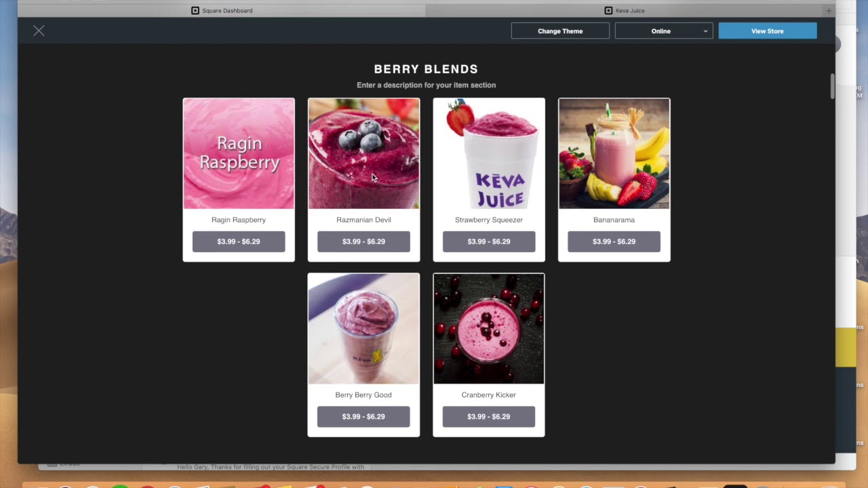Open the Ragin Raspberry product image

pyautogui.click(x=239, y=154)
